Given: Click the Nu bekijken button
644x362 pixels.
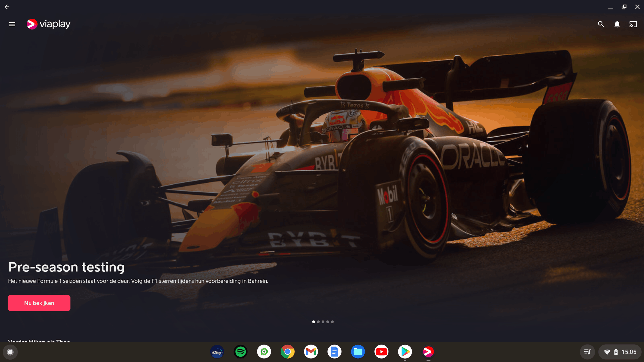Looking at the screenshot, I should pos(39,303).
